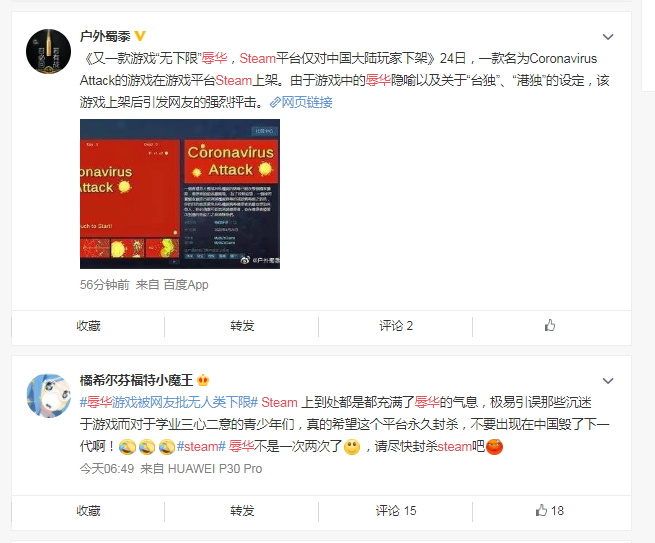Open the #steam# hashtag link
655x543 pixels.
(x=201, y=447)
